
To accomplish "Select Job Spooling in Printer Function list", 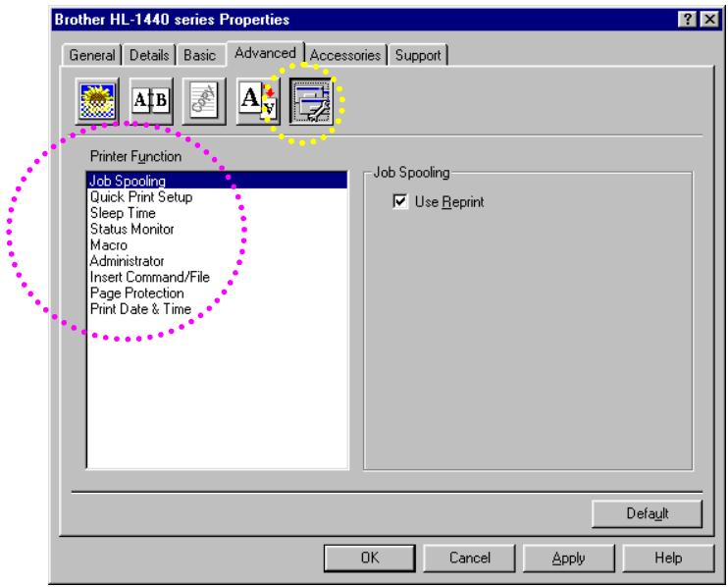I will [217, 181].
